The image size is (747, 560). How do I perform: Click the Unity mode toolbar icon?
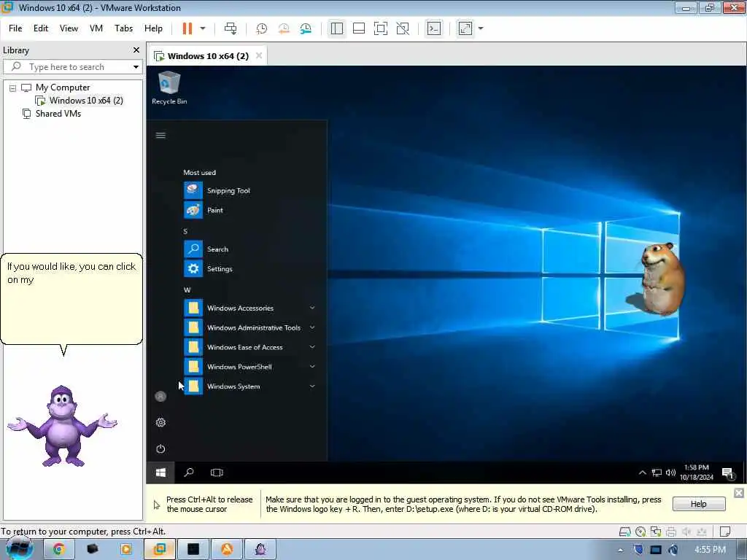(x=403, y=28)
